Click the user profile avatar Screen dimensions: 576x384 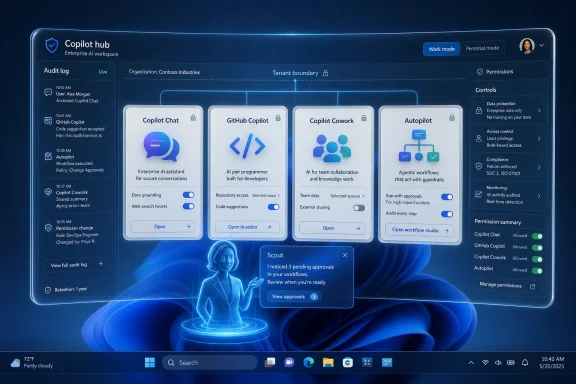[527, 46]
